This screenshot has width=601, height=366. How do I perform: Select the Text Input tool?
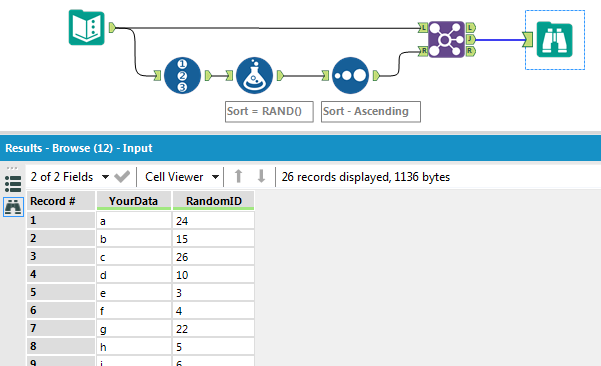click(87, 28)
